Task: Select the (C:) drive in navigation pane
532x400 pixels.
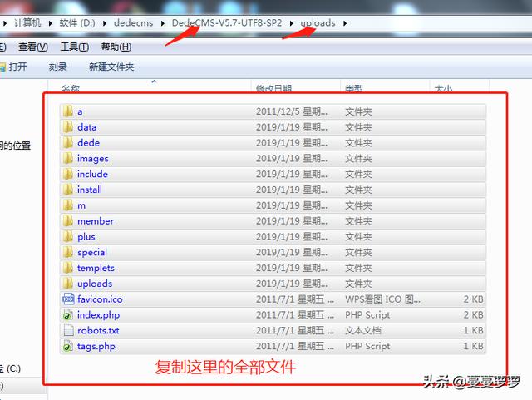Action: pos(11,368)
